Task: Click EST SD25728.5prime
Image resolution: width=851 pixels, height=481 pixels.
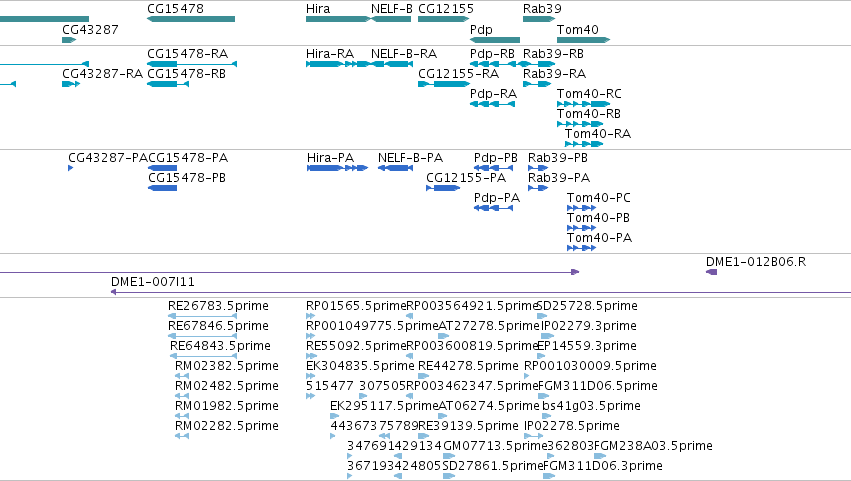Action: [x=542, y=317]
